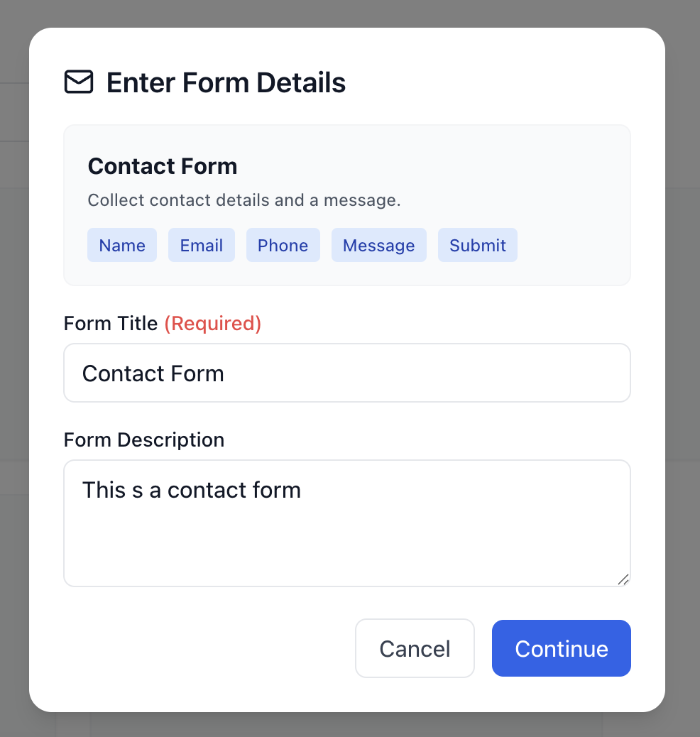The width and height of the screenshot is (700, 737).
Task: Click the dimmed backdrop outside the dialog
Action: [682, 355]
